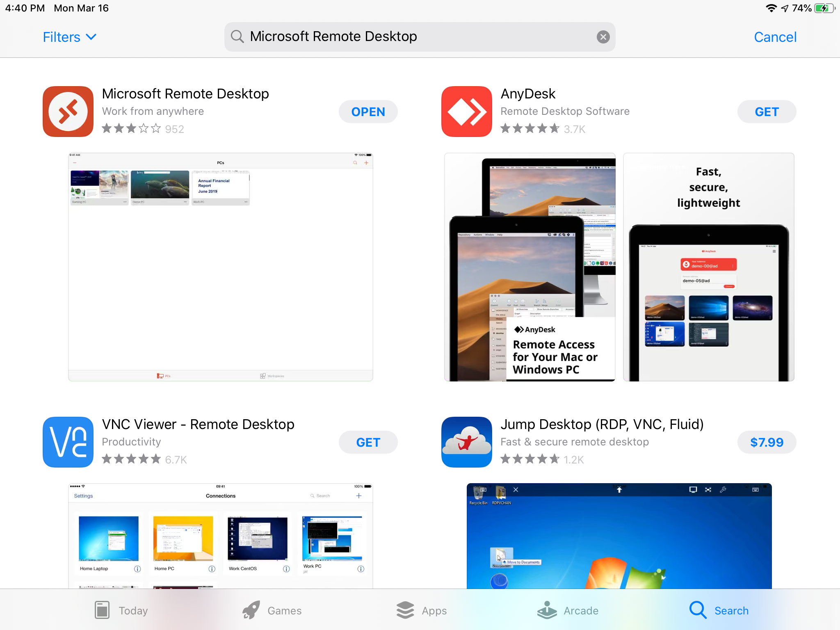View AnyDesk 'Fast, secure, lightweight' screenshot
This screenshot has width=840, height=630.
pyautogui.click(x=708, y=267)
